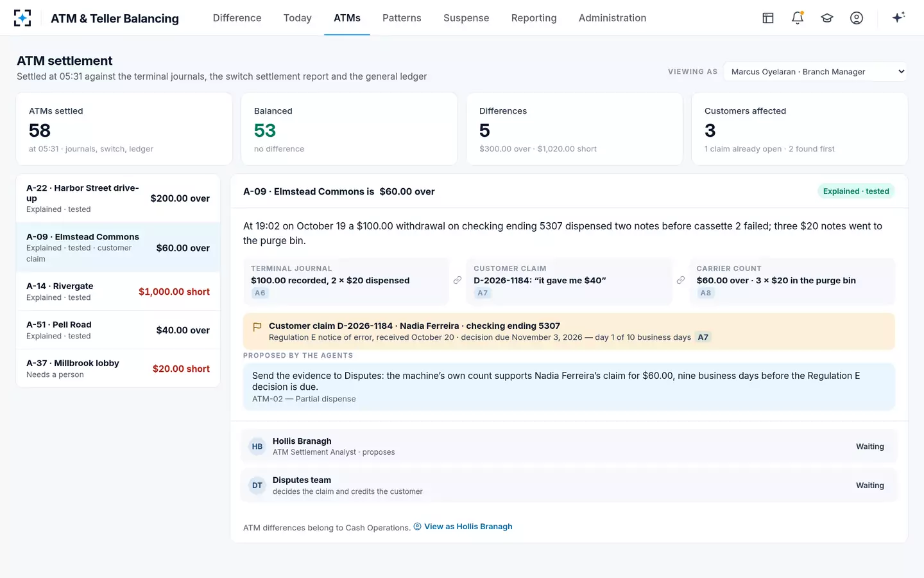Click the A7 tag under Customer Claim
The height and width of the screenshot is (578, 924).
(483, 293)
